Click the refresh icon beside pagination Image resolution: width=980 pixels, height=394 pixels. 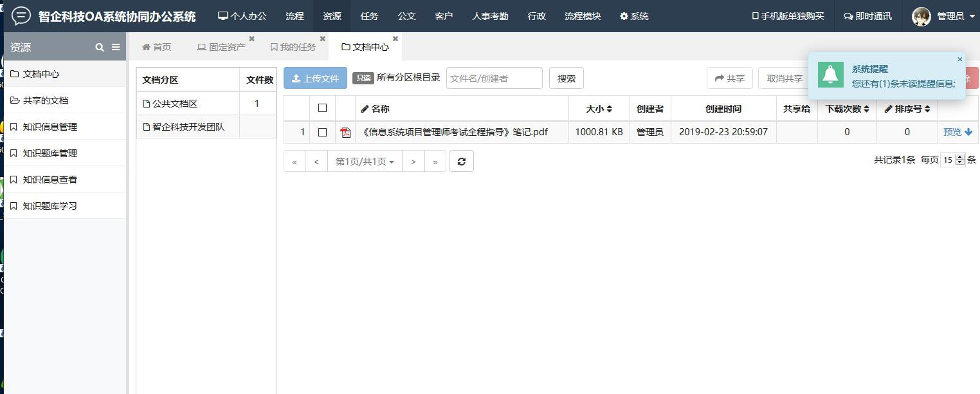461,161
